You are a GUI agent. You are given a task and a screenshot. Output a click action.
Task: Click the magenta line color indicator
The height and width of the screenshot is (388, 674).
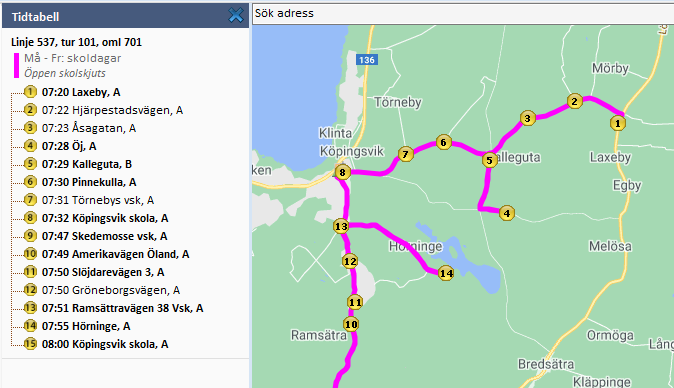pyautogui.click(x=16, y=65)
